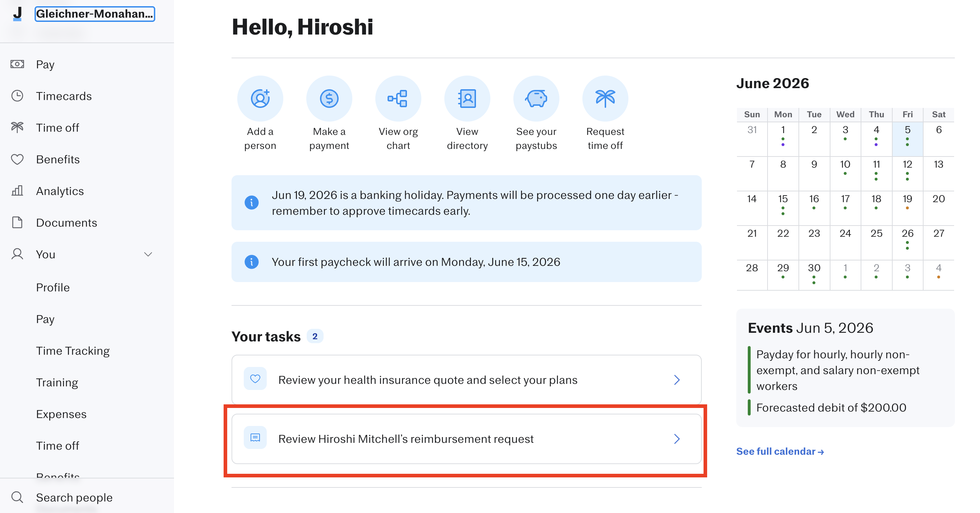Screen dimensions: 980x513
Task: Click the Documents file icon
Action: click(x=17, y=222)
